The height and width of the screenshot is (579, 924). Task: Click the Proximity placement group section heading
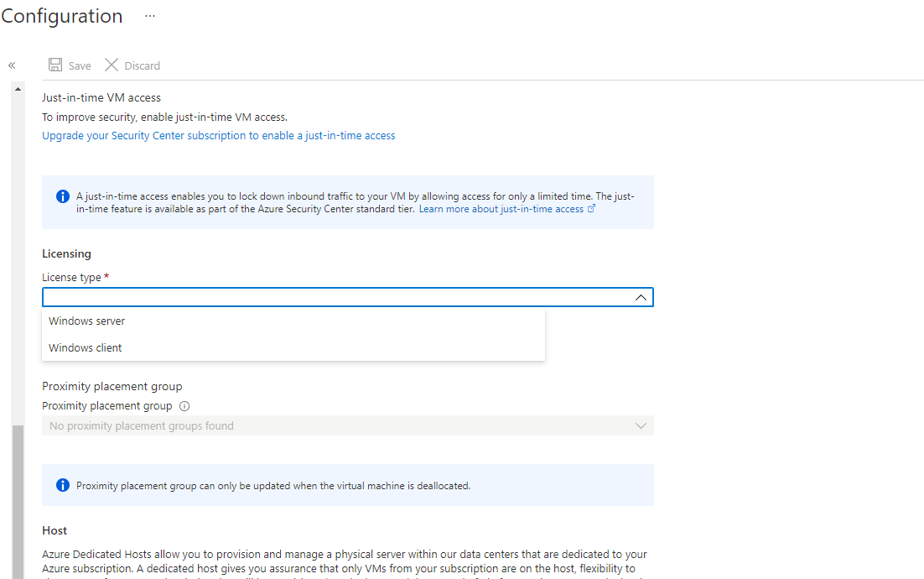(x=112, y=387)
